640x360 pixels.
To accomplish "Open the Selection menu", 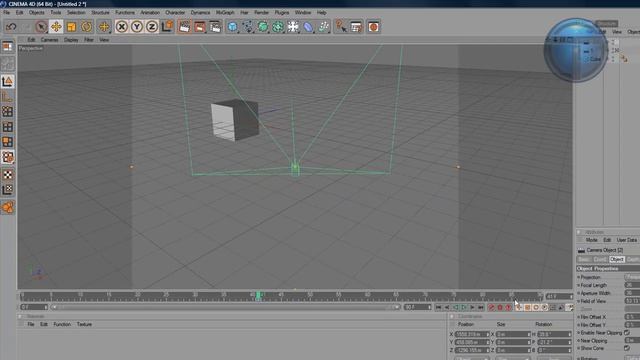I will point(76,13).
